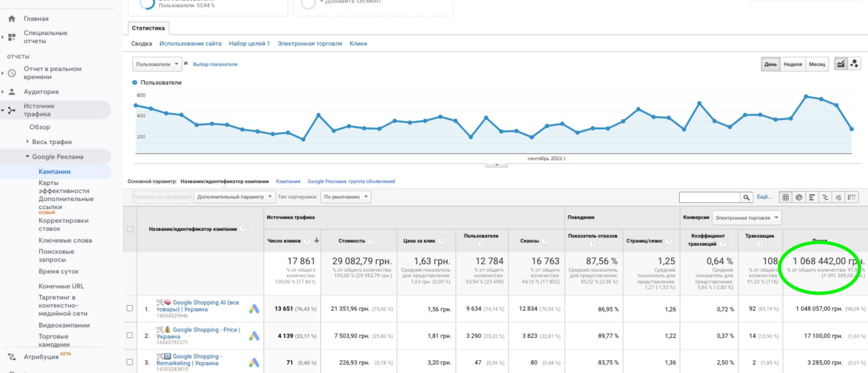
Task: Collapse chart panel using bottom arrow handle
Action: pyautogui.click(x=496, y=165)
